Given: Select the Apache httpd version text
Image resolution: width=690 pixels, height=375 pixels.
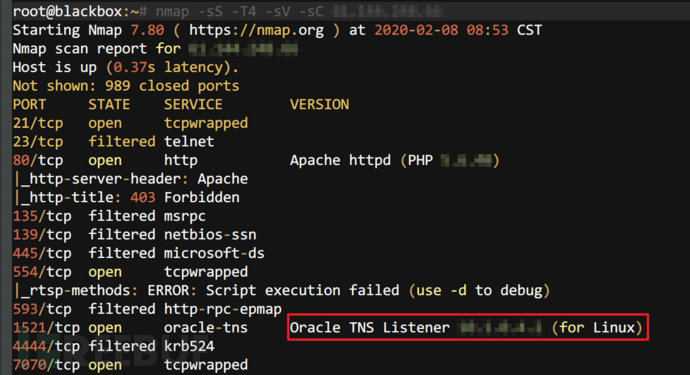Looking at the screenshot, I should [x=395, y=160].
